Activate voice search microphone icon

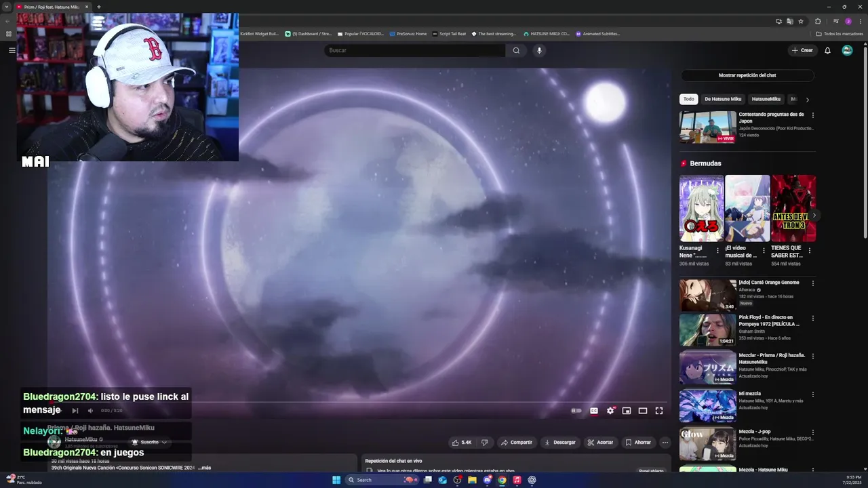pyautogui.click(x=539, y=50)
